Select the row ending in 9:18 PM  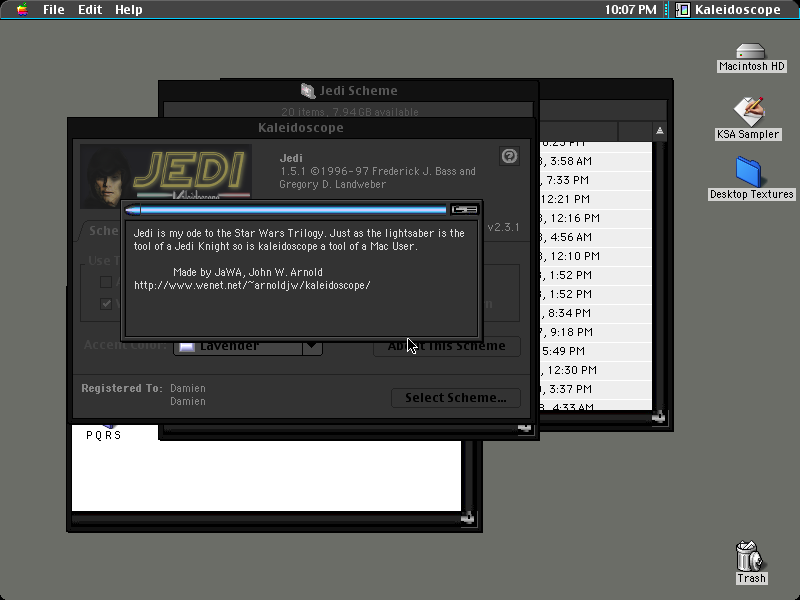[595, 332]
